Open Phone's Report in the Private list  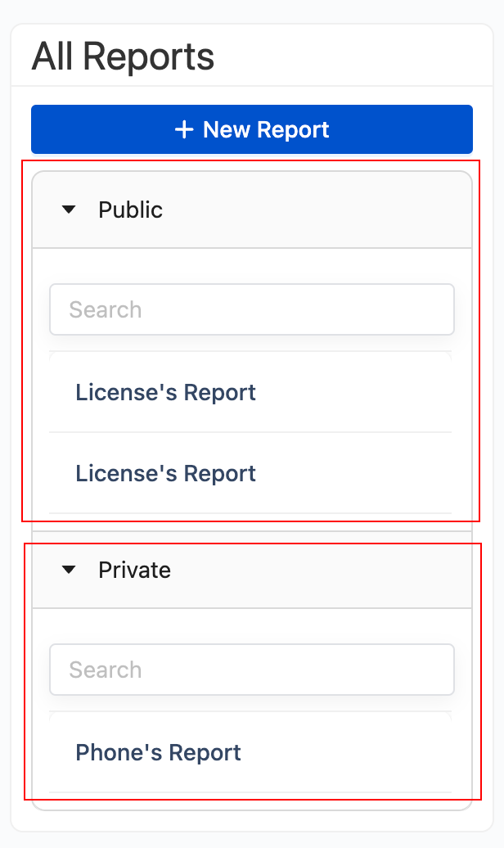158,753
